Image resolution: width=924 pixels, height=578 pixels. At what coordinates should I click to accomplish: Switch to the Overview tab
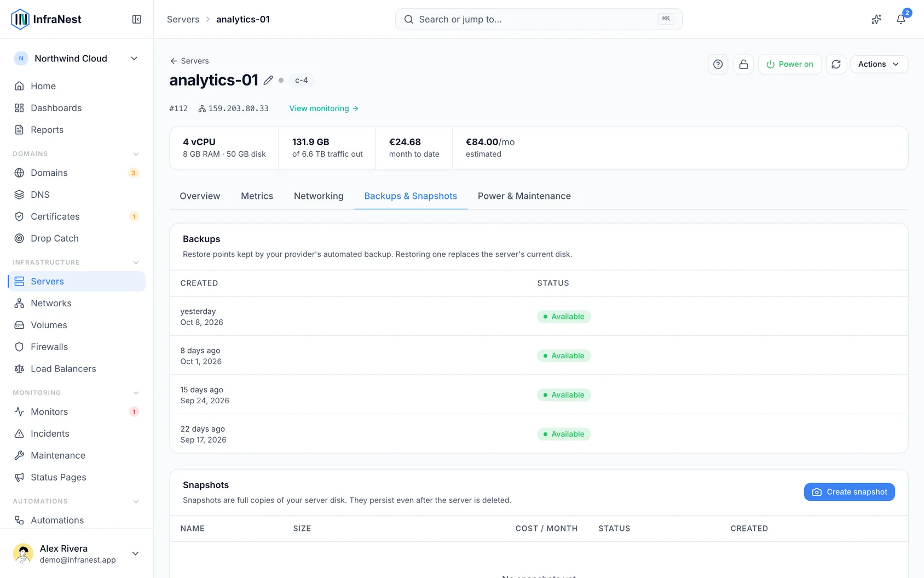pyautogui.click(x=200, y=196)
